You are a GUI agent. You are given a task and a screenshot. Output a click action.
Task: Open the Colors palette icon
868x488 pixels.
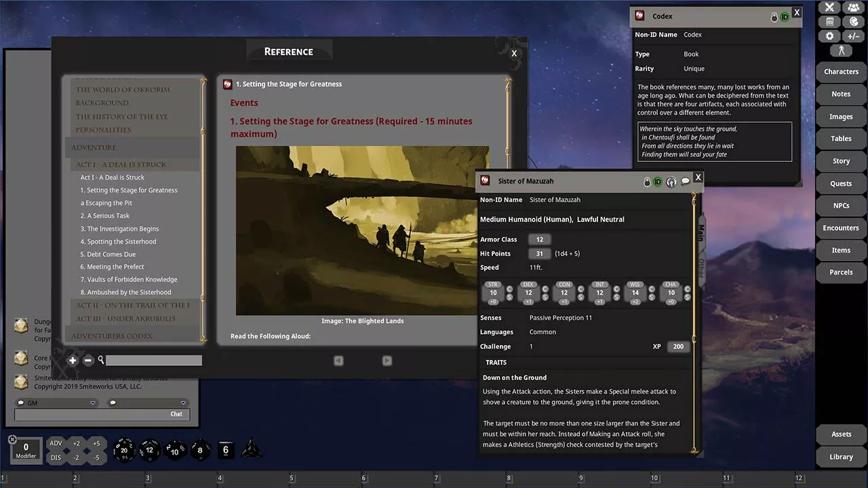click(x=853, y=22)
